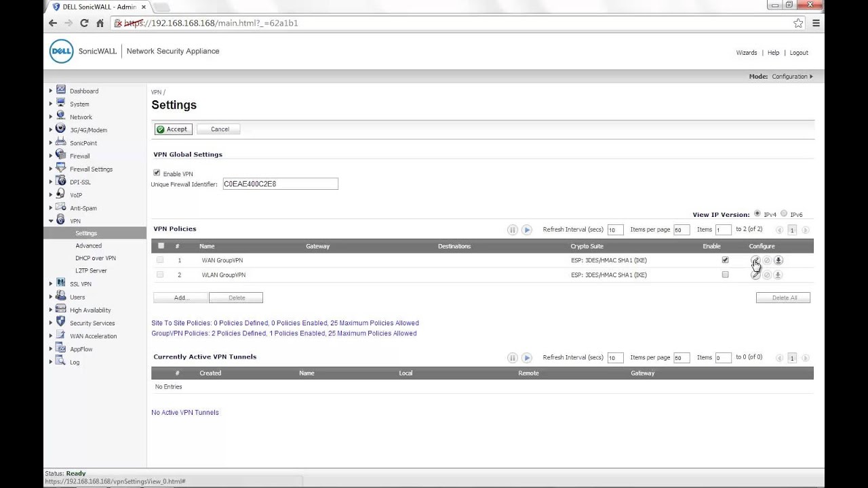
Task: Expand the Log section arrow
Action: [51, 362]
